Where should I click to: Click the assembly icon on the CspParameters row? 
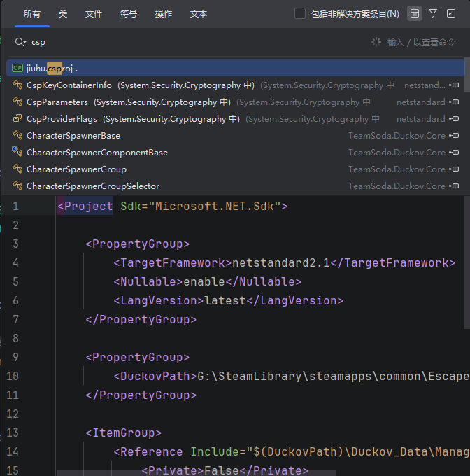[454, 102]
